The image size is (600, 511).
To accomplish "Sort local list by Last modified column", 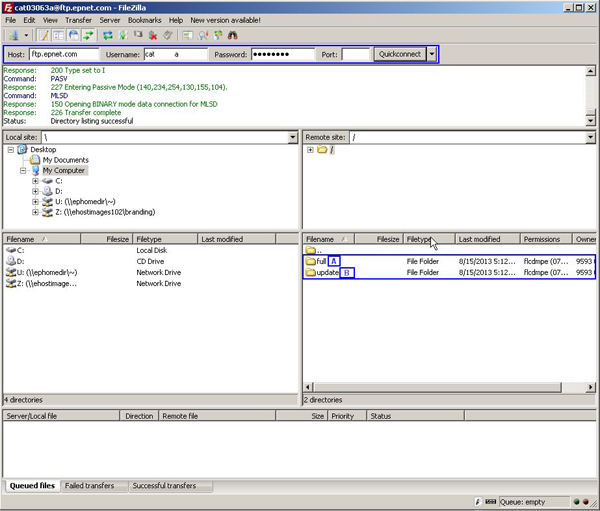I will coord(236,239).
